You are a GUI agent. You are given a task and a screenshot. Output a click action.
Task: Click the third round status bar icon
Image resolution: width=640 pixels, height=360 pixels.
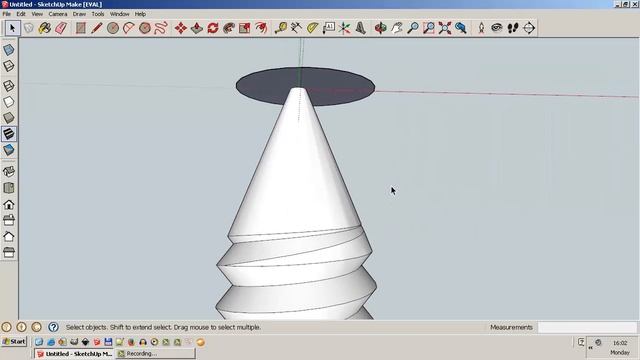[37, 327]
